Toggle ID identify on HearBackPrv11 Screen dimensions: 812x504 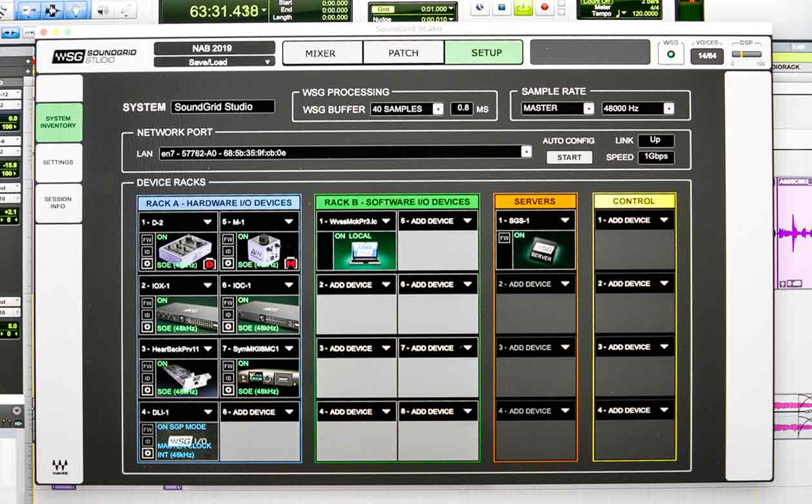pyautogui.click(x=146, y=378)
